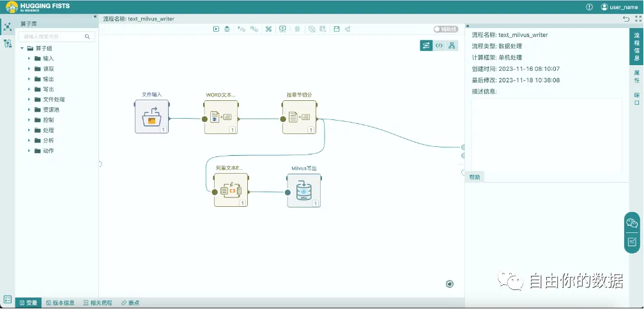
Task: Open the WeChat contact floating icon
Action: click(x=632, y=223)
